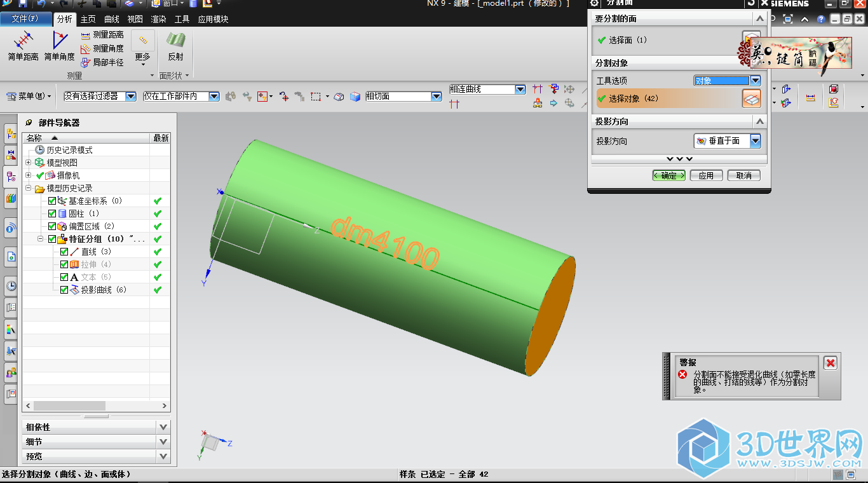
Task: Toggle checkbox for 偏置区域 (2)
Action: (52, 226)
